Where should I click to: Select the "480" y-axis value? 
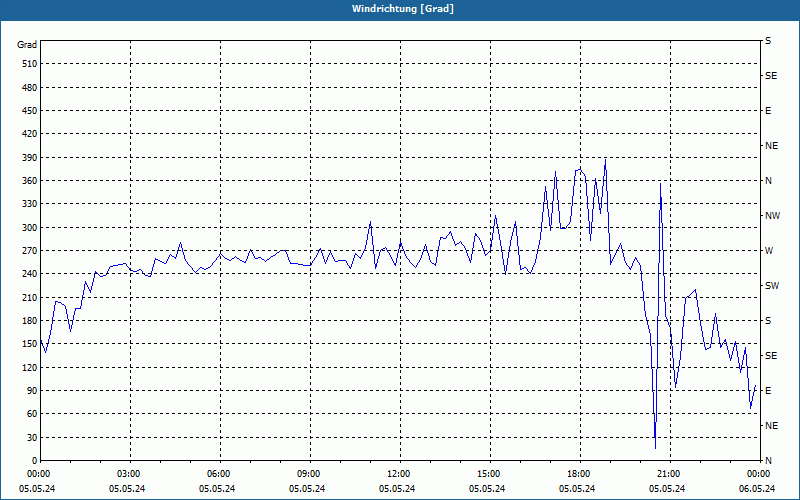[30, 87]
